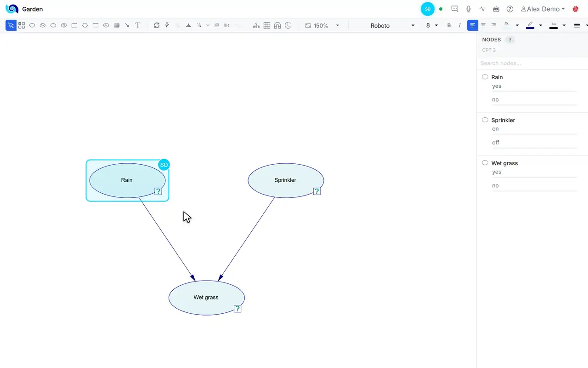Toggle the Sprinkler node radio circle
This screenshot has height=368, width=588.
[485, 120]
